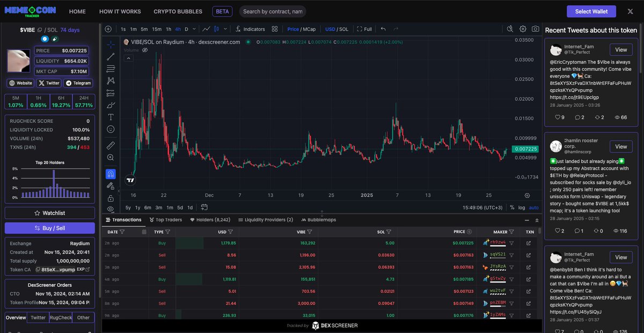Open the rh9zw4 transaction external link

pos(529,243)
